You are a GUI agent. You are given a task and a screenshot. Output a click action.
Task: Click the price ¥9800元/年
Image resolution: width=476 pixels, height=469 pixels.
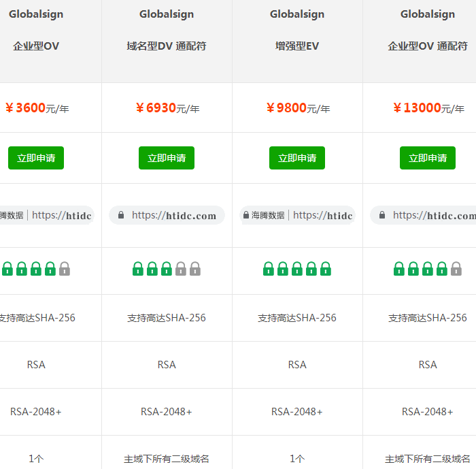pyautogui.click(x=298, y=108)
